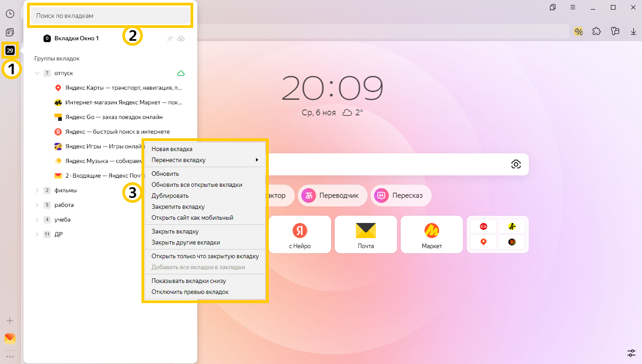The width and height of the screenshot is (642, 364).
Task: Toggle green cloud sync on отпуск group
Action: tap(181, 73)
